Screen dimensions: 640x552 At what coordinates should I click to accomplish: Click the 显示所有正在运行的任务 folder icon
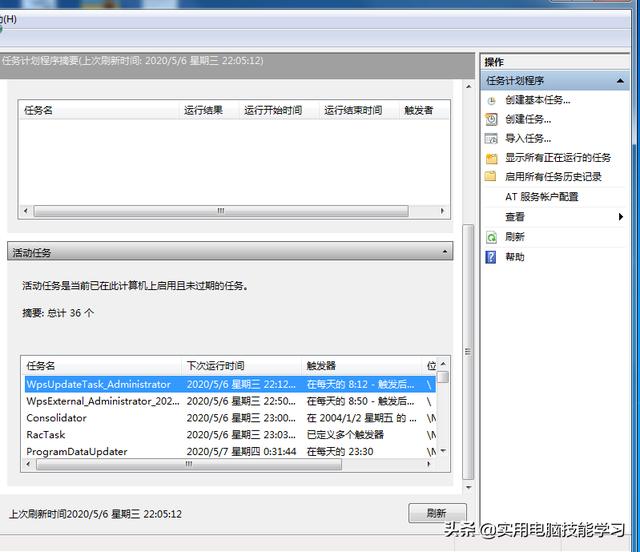pos(491,158)
